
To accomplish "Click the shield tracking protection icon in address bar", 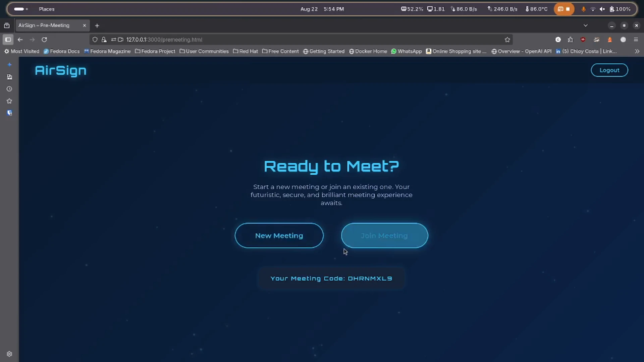I will tap(95, 40).
